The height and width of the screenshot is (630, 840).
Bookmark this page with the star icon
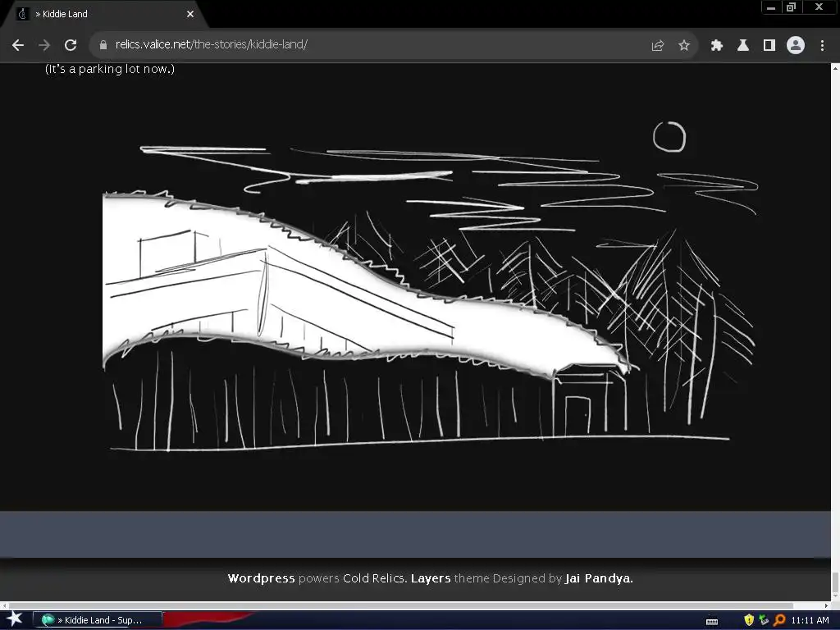coord(683,46)
